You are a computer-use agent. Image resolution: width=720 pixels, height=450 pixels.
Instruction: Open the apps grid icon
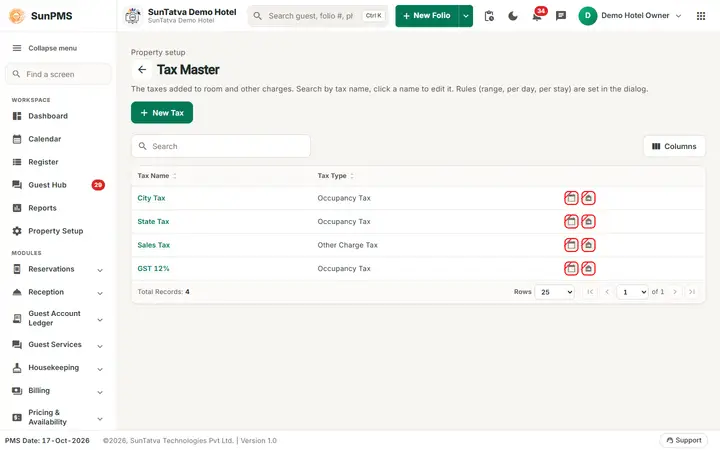coord(701,16)
